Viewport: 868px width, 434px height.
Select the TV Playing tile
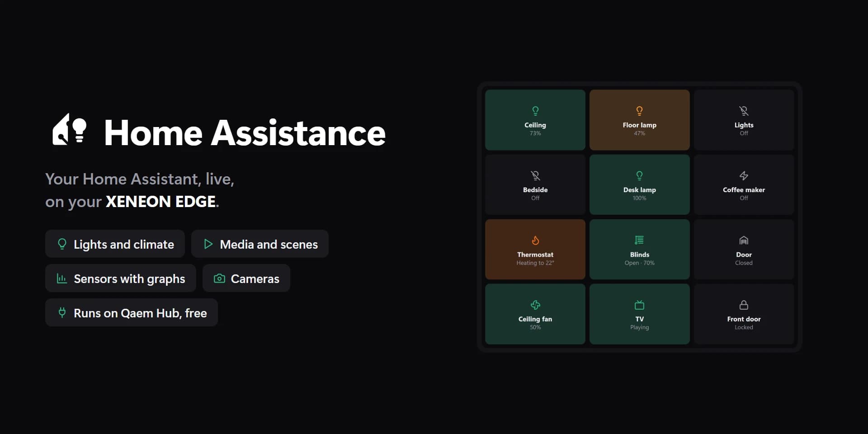tap(639, 314)
